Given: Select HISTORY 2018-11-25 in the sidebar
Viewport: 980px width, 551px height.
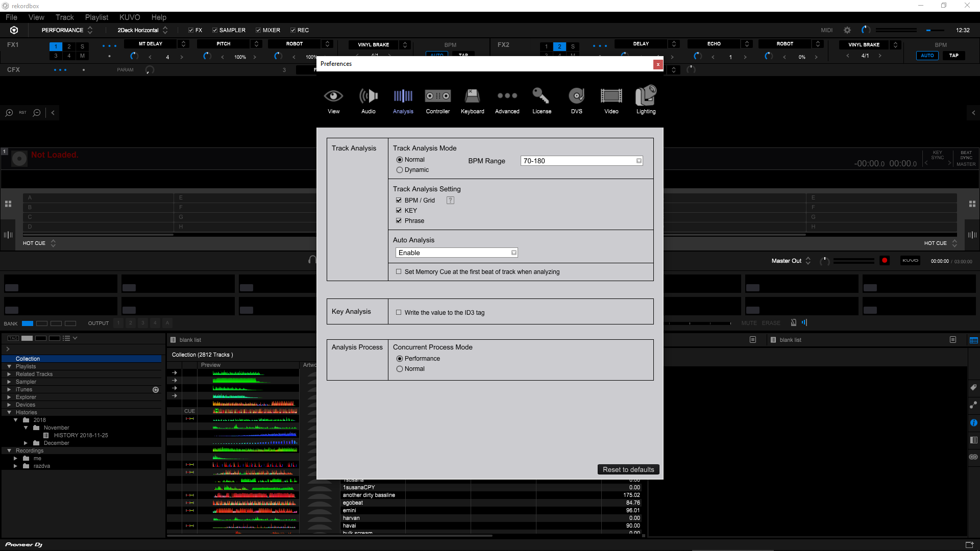Looking at the screenshot, I should point(81,435).
